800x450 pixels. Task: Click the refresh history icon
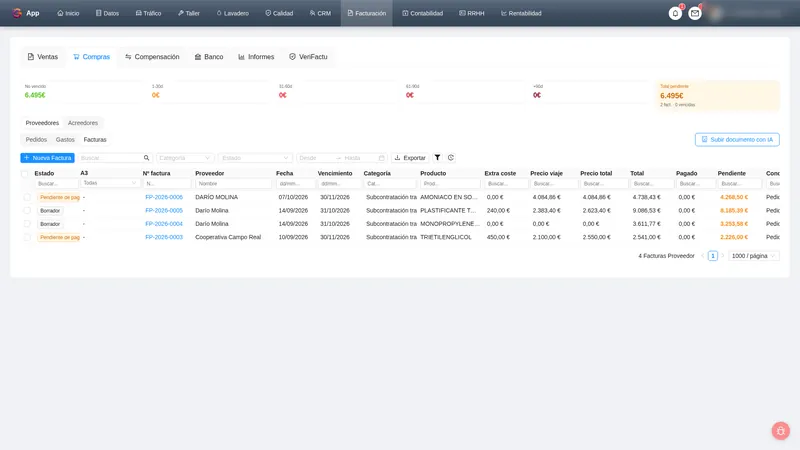451,158
